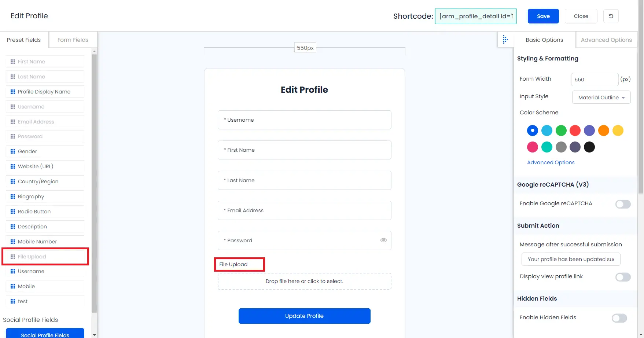Enable Google reCAPTCHA toggle
This screenshot has width=644, height=338.
pos(623,204)
